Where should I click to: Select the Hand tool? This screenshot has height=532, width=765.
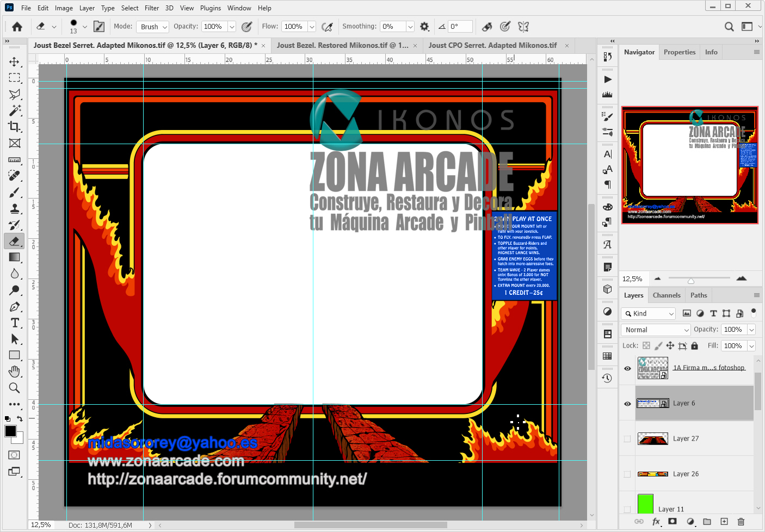tap(15, 372)
